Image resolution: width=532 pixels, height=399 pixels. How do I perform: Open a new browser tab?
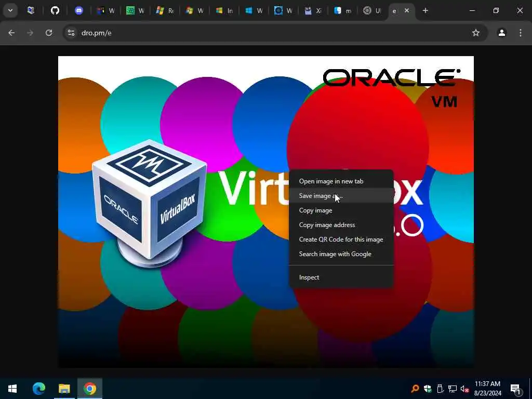pyautogui.click(x=425, y=10)
